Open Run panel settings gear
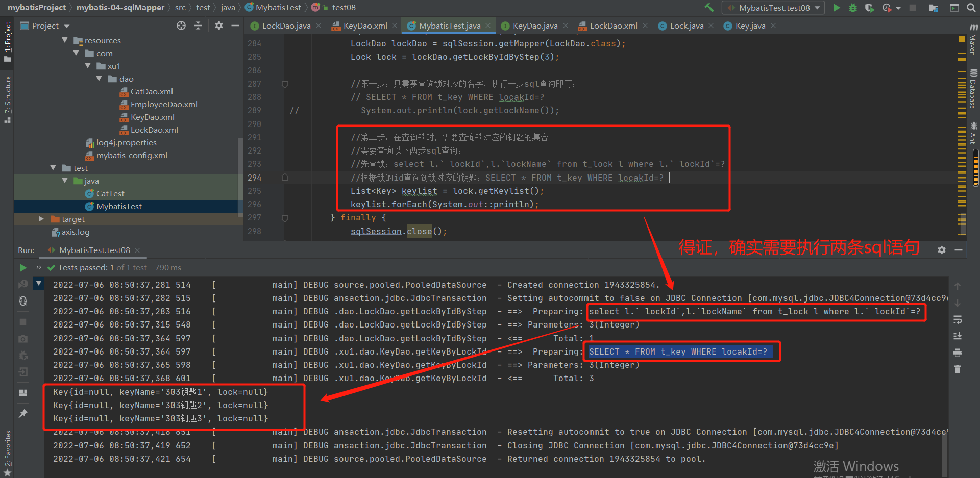 click(x=942, y=250)
